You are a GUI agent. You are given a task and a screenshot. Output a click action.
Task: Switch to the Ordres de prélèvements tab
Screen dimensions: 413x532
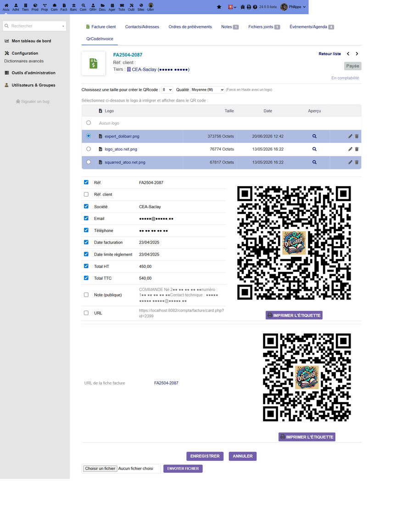click(190, 27)
